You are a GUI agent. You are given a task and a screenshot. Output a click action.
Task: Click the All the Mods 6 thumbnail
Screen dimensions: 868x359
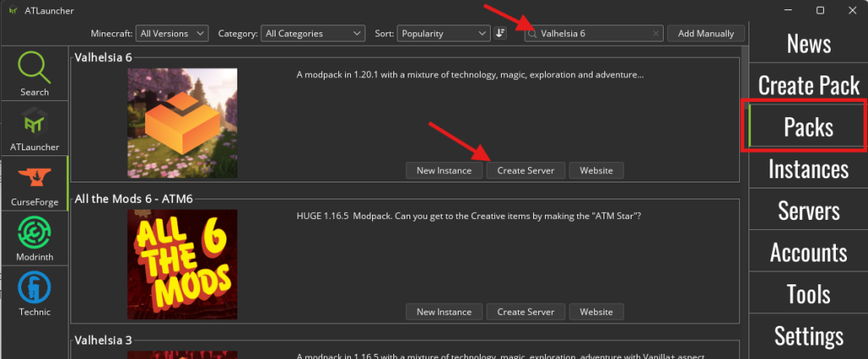click(x=182, y=264)
